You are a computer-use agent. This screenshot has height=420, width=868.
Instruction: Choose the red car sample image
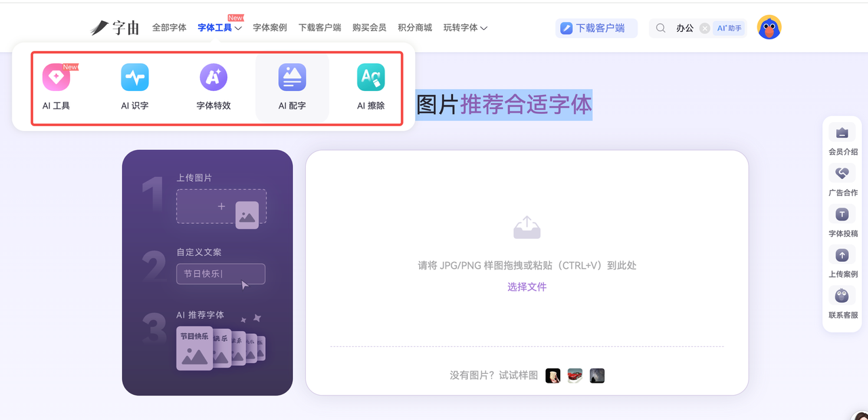click(575, 376)
